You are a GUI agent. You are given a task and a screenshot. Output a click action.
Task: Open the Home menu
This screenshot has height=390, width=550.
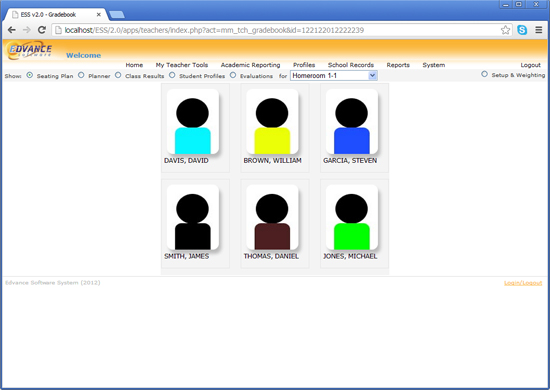[x=134, y=65]
